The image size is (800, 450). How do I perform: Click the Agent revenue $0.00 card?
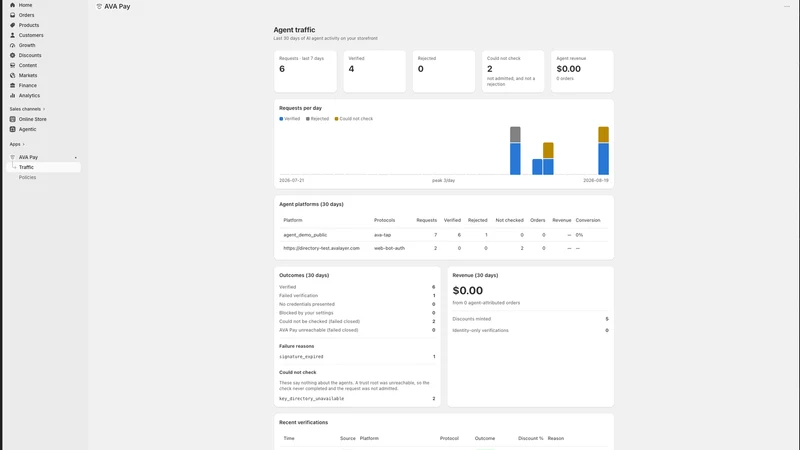[x=582, y=71]
